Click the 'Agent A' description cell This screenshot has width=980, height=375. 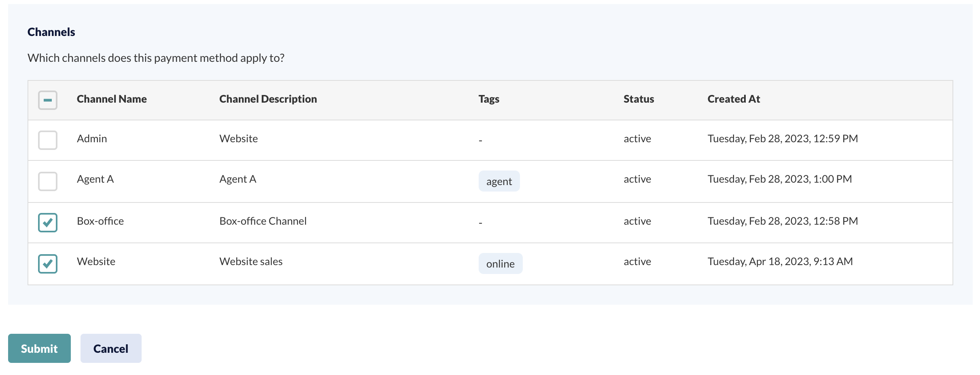238,179
